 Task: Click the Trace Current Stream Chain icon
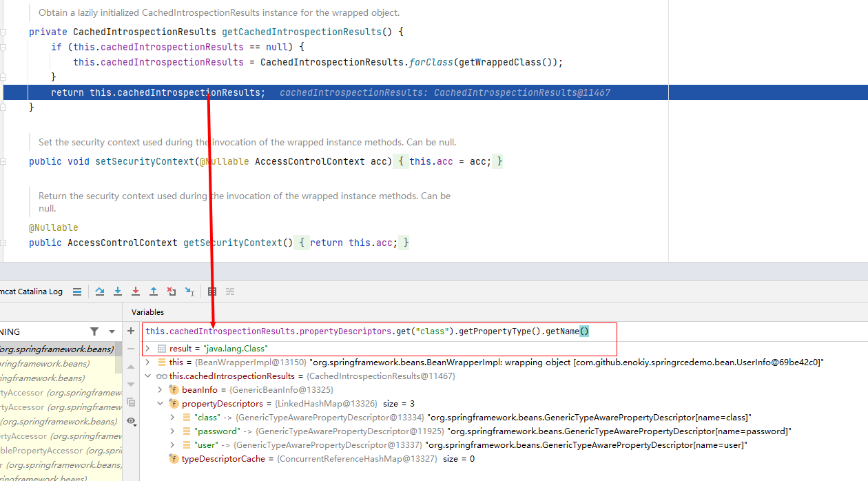(x=230, y=291)
